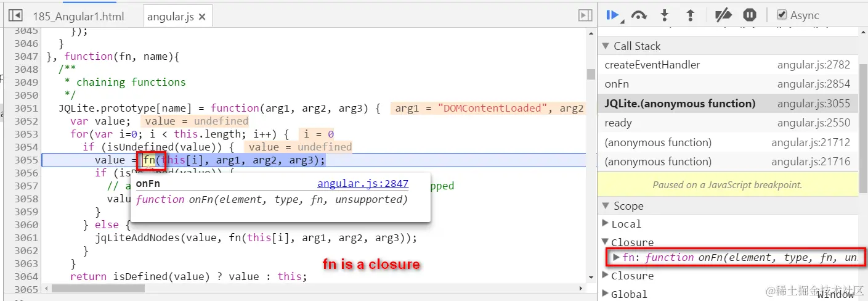
Task: Click angular.js:3055 location text
Action: [813, 104]
